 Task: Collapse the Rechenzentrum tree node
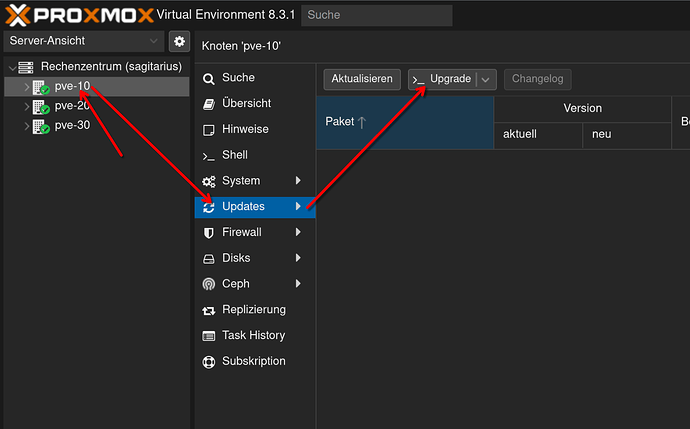point(12,67)
